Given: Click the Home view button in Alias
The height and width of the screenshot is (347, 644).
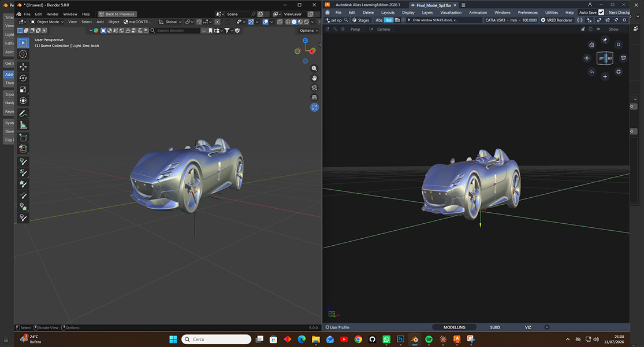Looking at the screenshot, I should pyautogui.click(x=591, y=45).
